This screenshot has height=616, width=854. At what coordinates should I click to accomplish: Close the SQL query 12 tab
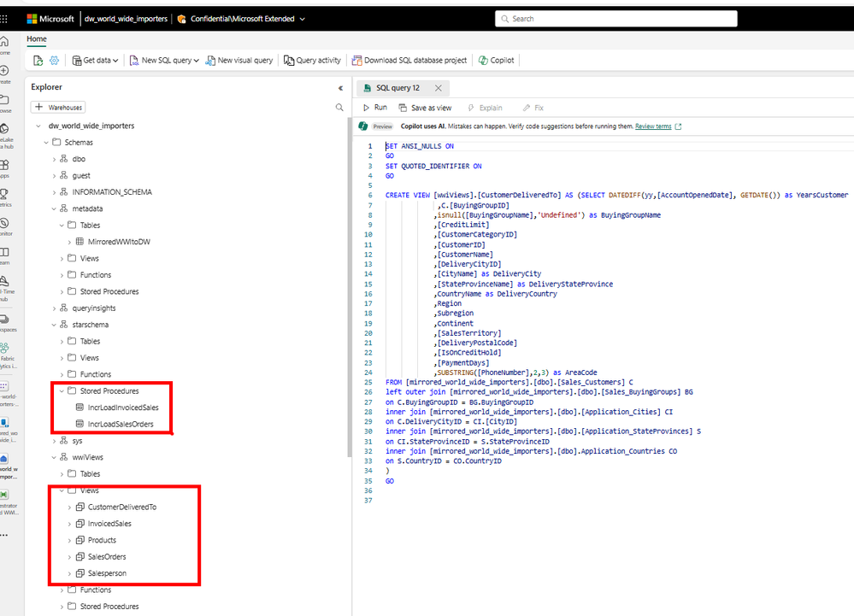[x=438, y=88]
